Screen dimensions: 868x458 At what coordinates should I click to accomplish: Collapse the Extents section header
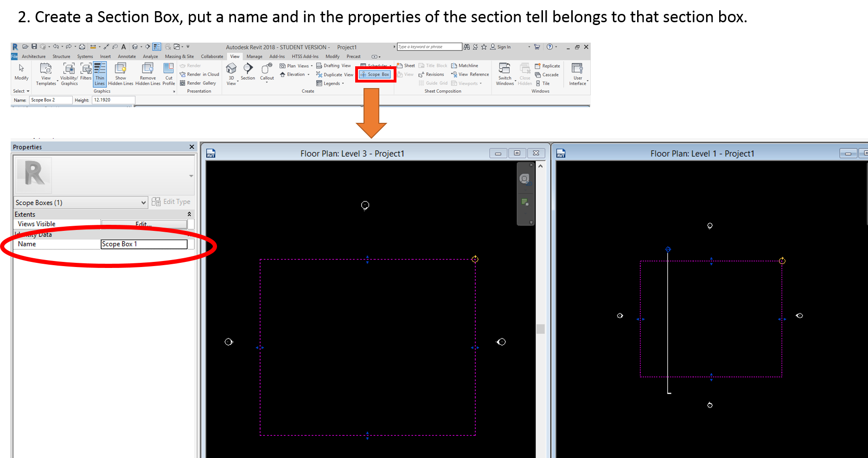(x=189, y=214)
